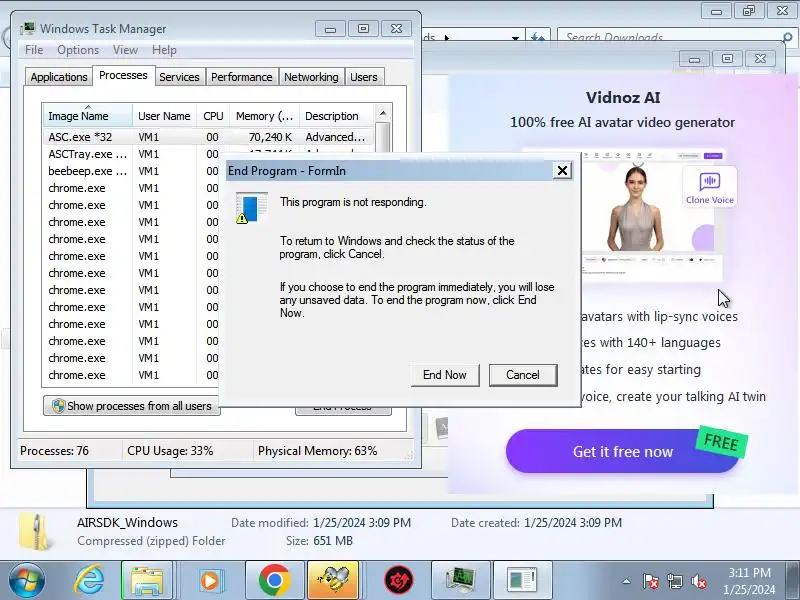The height and width of the screenshot is (600, 800).
Task: Open Windows Explorer folder icon in taskbar
Action: point(146,580)
